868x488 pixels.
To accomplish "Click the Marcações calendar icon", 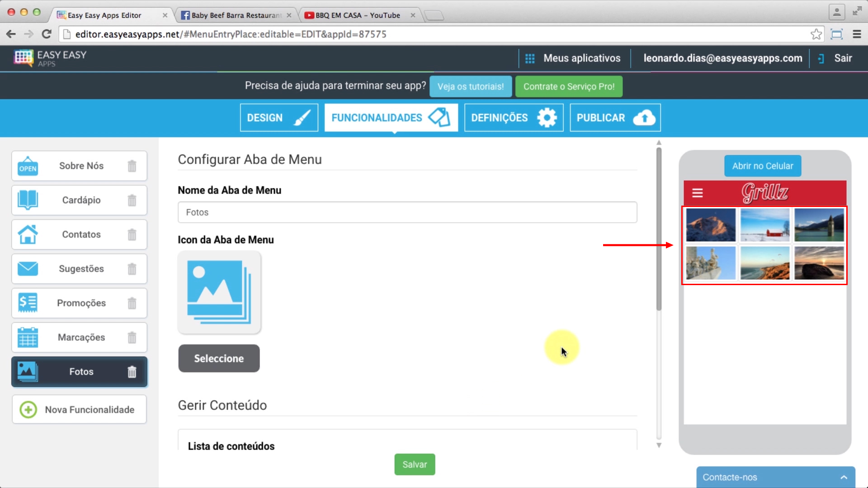I will pyautogui.click(x=28, y=337).
